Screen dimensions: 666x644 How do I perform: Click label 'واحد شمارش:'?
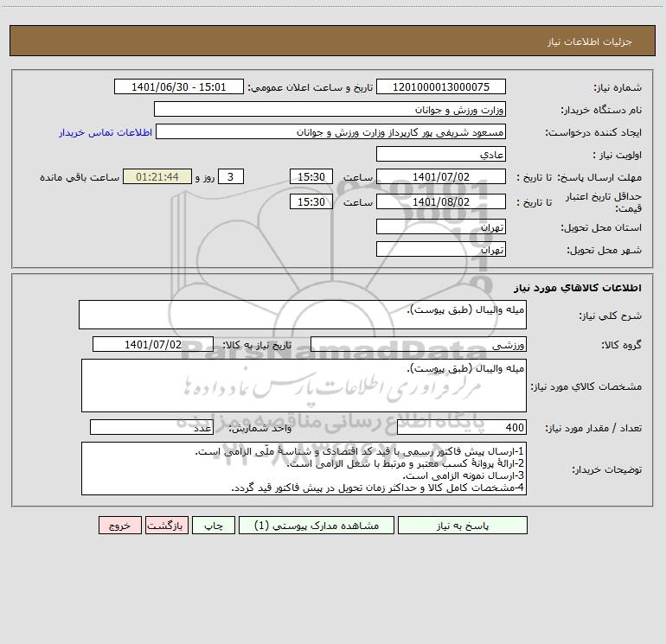[260, 428]
